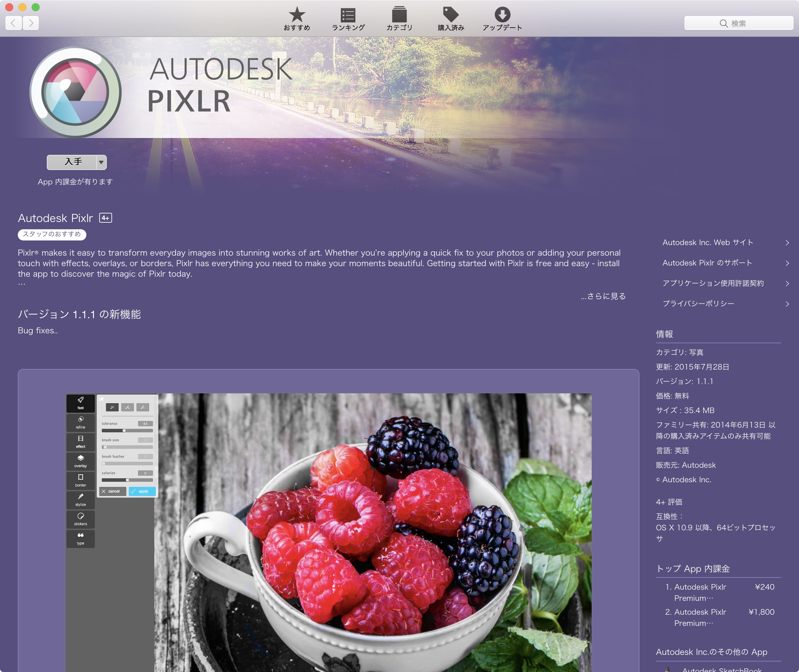The height and width of the screenshot is (672, 799).
Task: Open the アプリケーション使用許諾契約 link
Action: click(x=713, y=283)
